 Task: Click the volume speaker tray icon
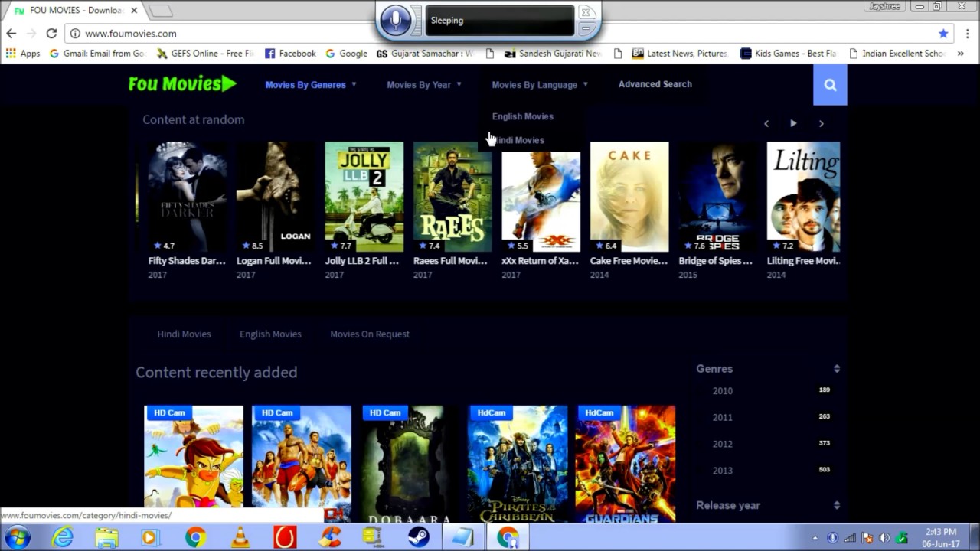tap(884, 538)
